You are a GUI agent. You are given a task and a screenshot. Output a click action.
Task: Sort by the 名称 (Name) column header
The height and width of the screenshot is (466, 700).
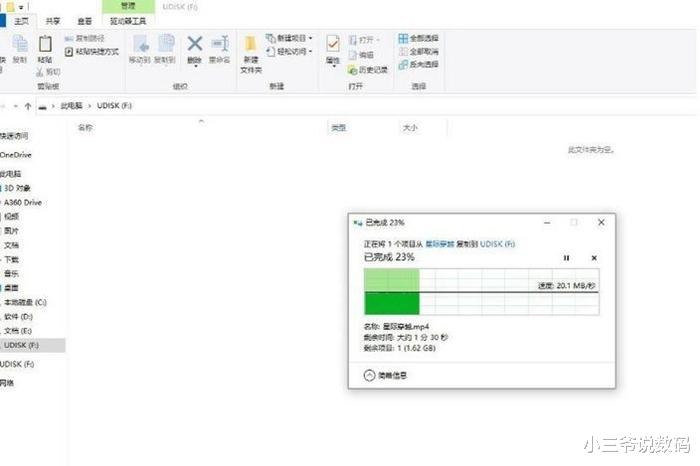click(x=85, y=128)
